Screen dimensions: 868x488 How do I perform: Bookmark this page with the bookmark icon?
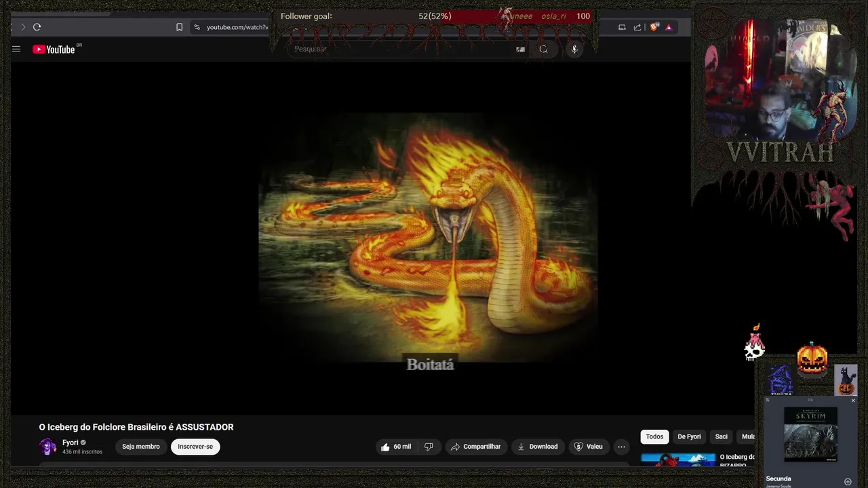[x=179, y=27]
